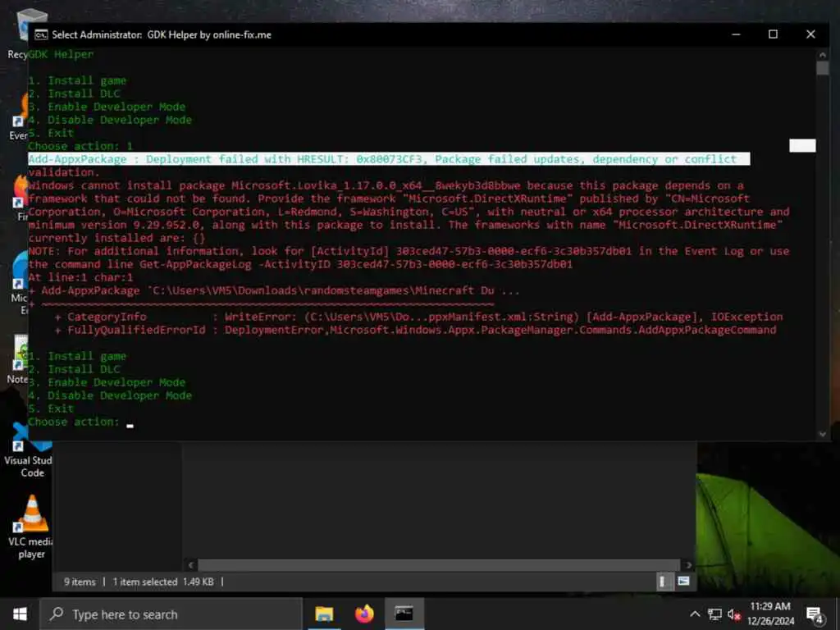Minimize the GDK Helper console window
840x630 pixels.
736,34
